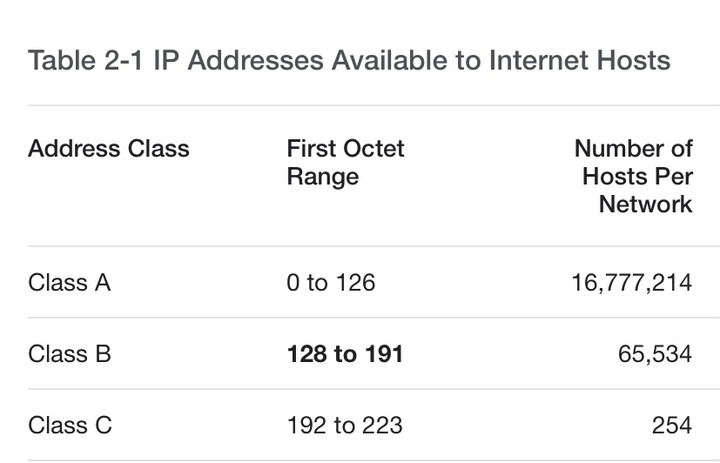Click the words 'Hosts Per' in the header
This screenshot has height=463, width=720.
637,176
